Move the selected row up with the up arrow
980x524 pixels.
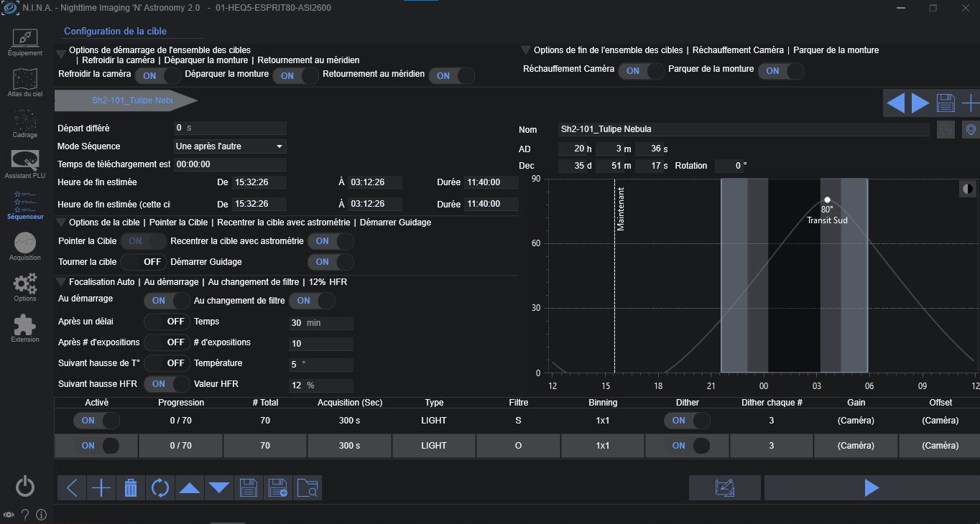point(190,488)
